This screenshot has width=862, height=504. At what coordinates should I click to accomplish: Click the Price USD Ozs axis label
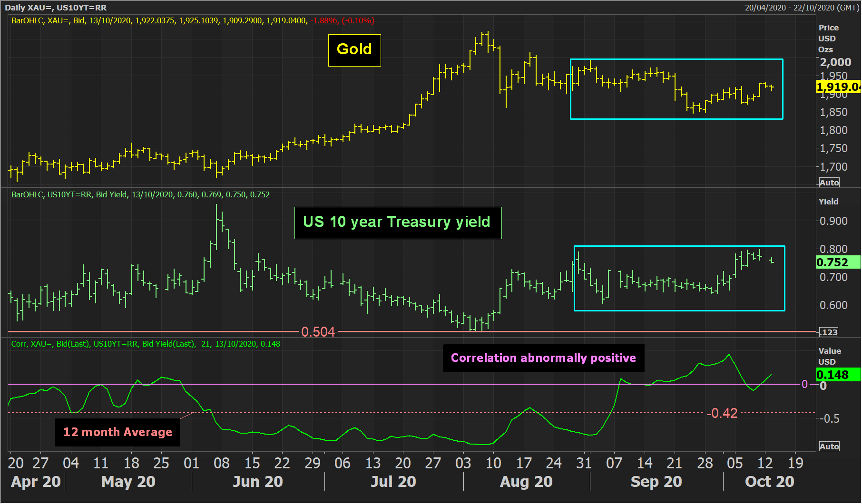point(829,39)
